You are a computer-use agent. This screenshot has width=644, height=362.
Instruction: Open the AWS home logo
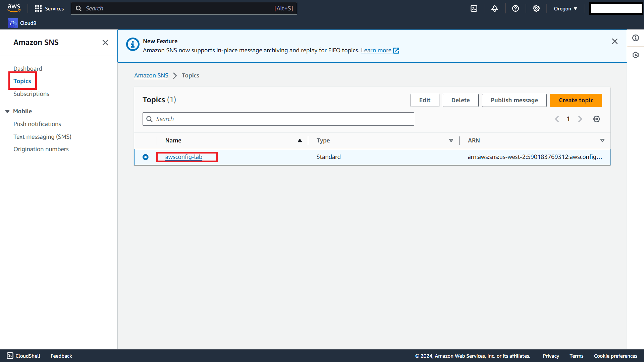point(14,8)
